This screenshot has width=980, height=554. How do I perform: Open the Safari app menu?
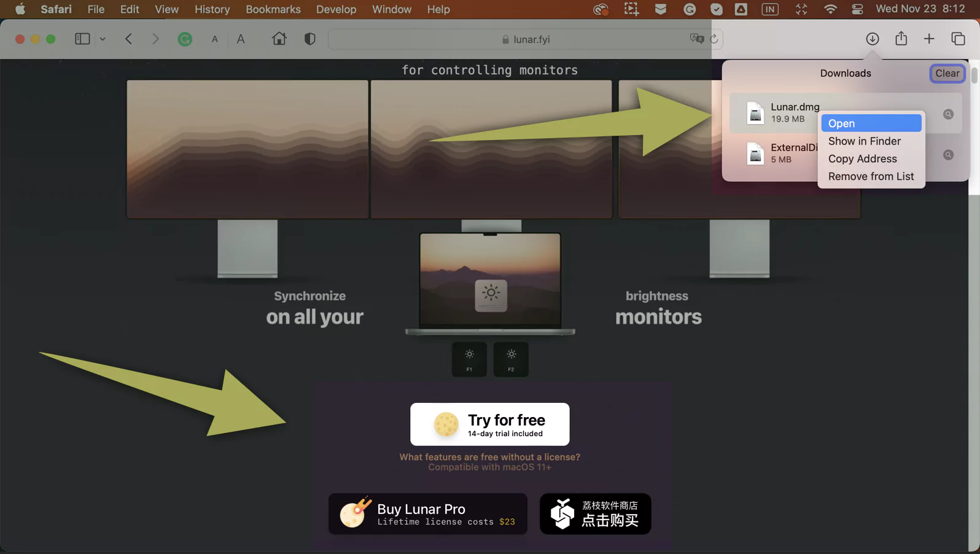click(x=56, y=9)
